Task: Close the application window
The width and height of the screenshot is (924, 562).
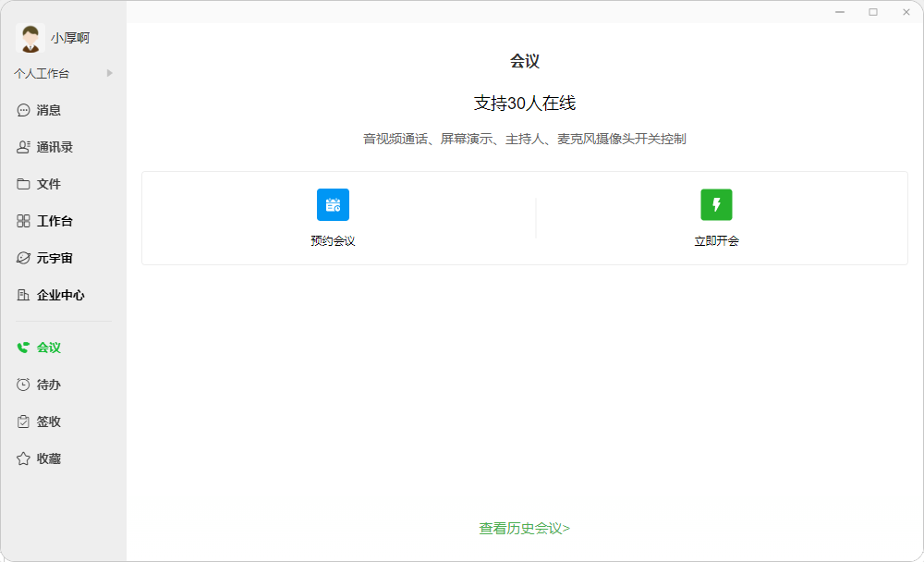Action: coord(906,12)
